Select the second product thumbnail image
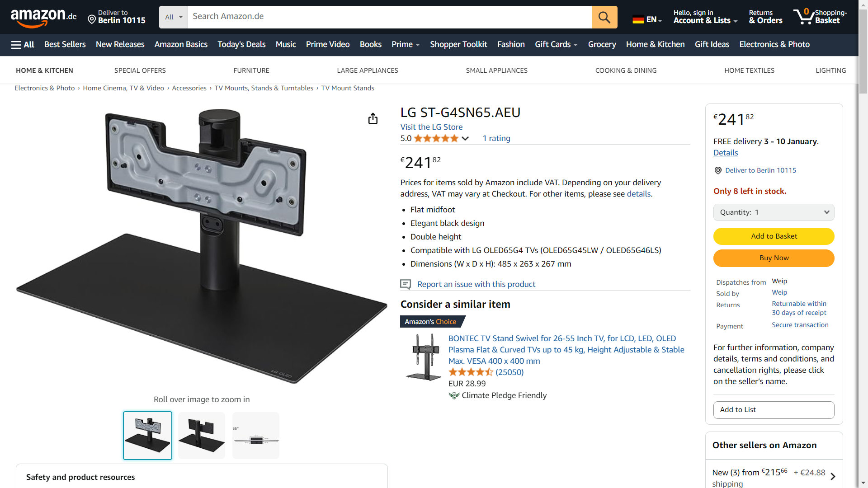The image size is (868, 488). pos(202,436)
